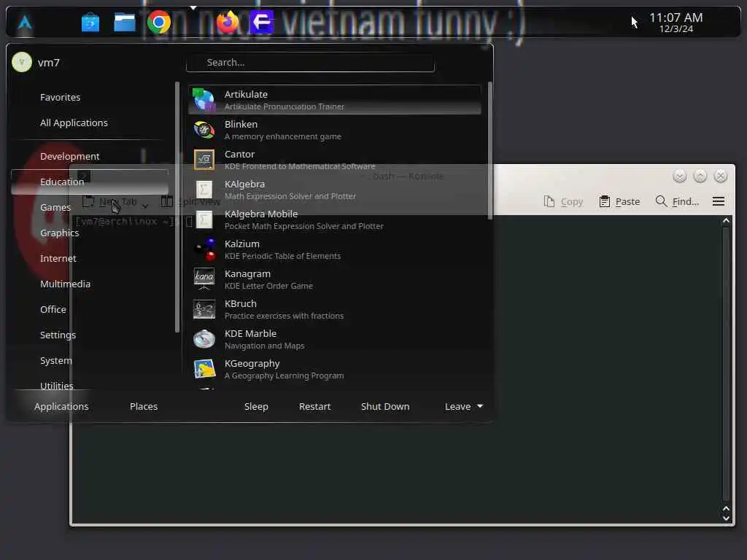
Task: Select the Education category
Action: [90, 182]
